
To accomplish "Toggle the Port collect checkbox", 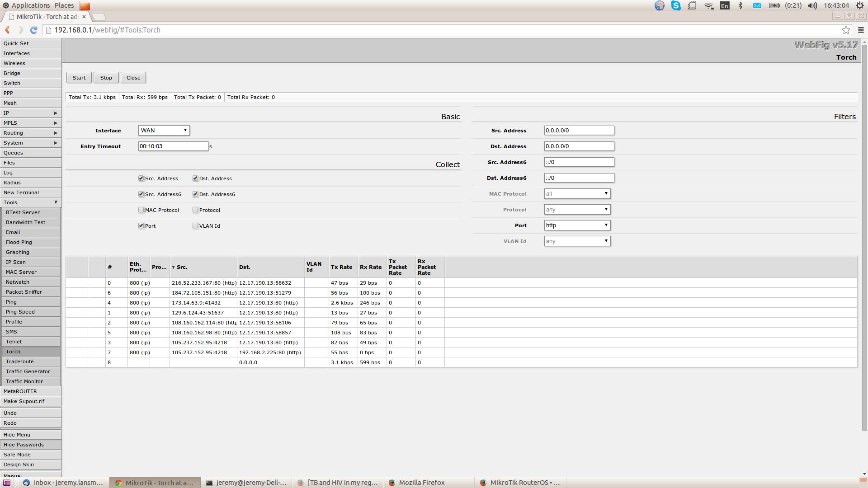I will [x=141, y=226].
